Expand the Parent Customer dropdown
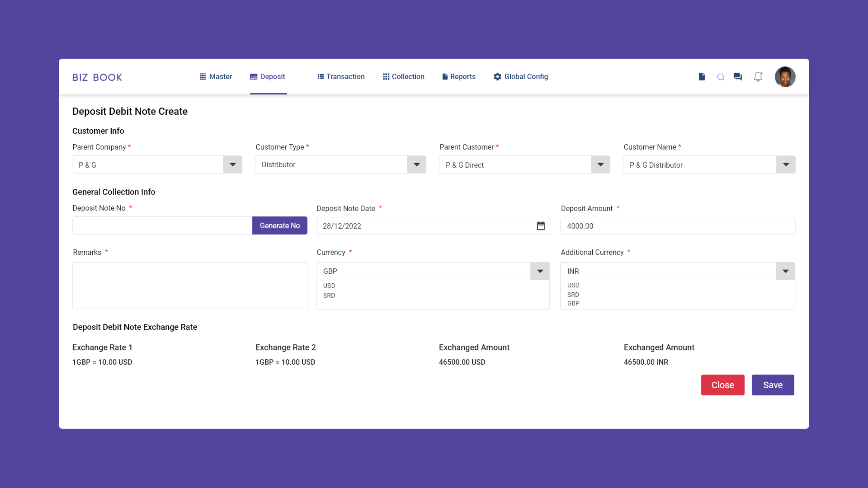 point(601,165)
